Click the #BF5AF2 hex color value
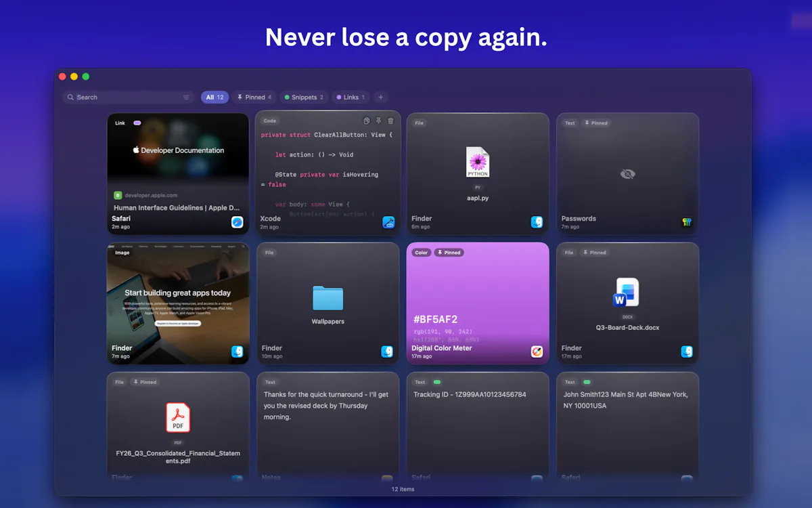812x508 pixels. [436, 319]
